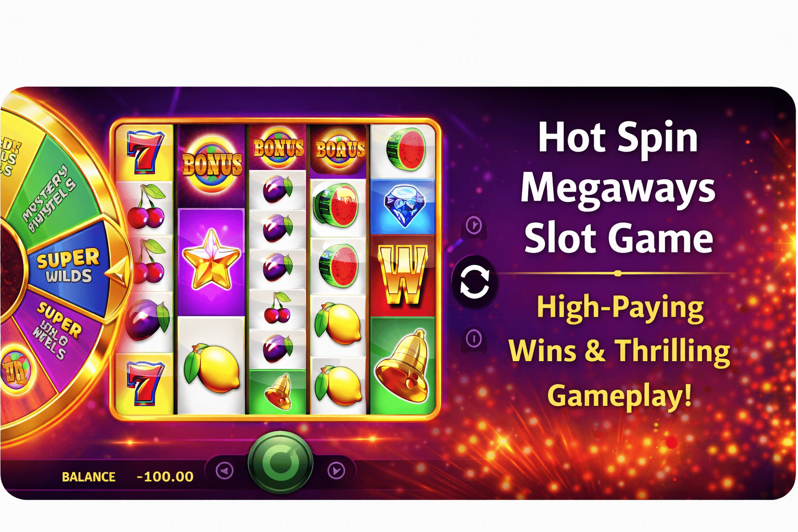This screenshot has width=798, height=532.
Task: Click the circular refresh arrows icon
Action: coord(474,283)
